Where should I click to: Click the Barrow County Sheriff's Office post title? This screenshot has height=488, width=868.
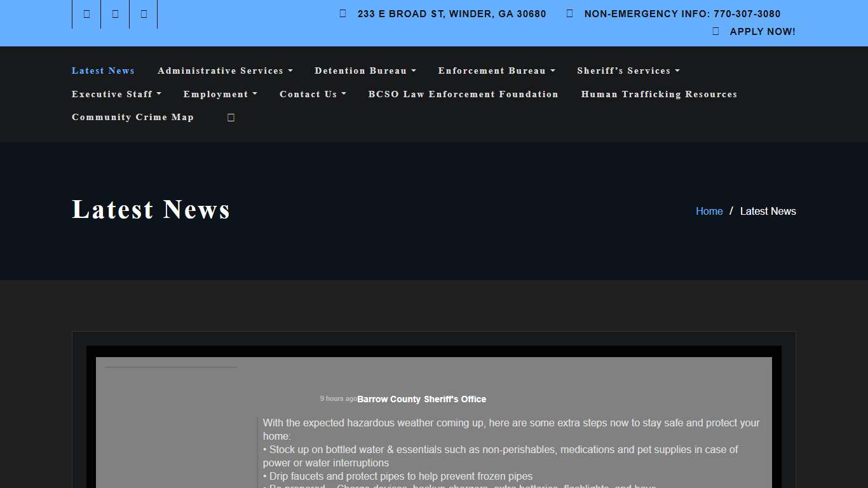(x=421, y=399)
